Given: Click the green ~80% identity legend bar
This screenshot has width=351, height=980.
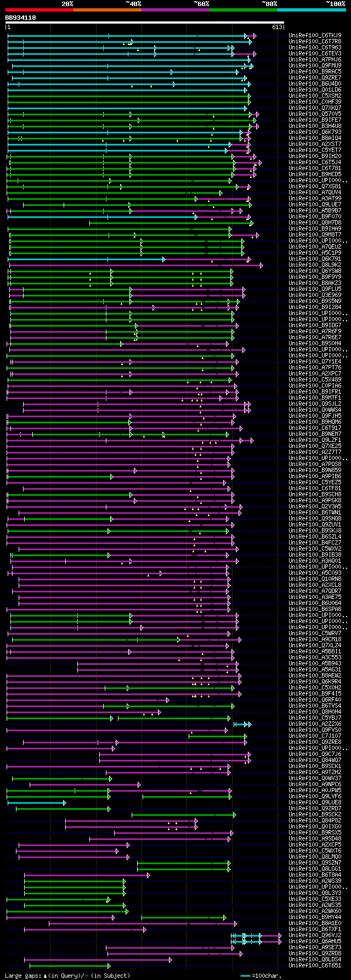Looking at the screenshot, I should [x=244, y=10].
